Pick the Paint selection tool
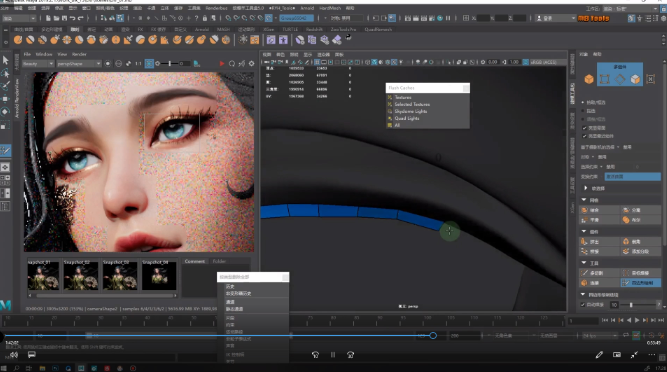This screenshot has height=372, width=667. pos(6,86)
